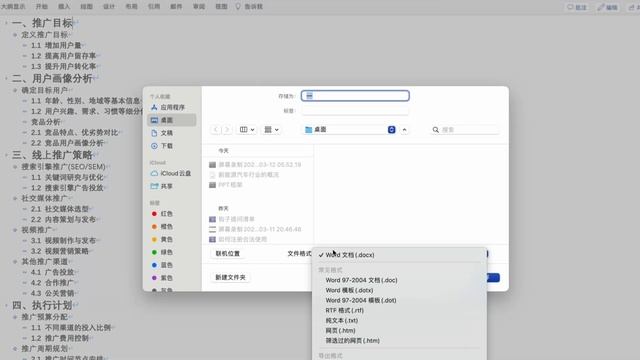Click the tags (标签) input field

pyautogui.click(x=355, y=111)
